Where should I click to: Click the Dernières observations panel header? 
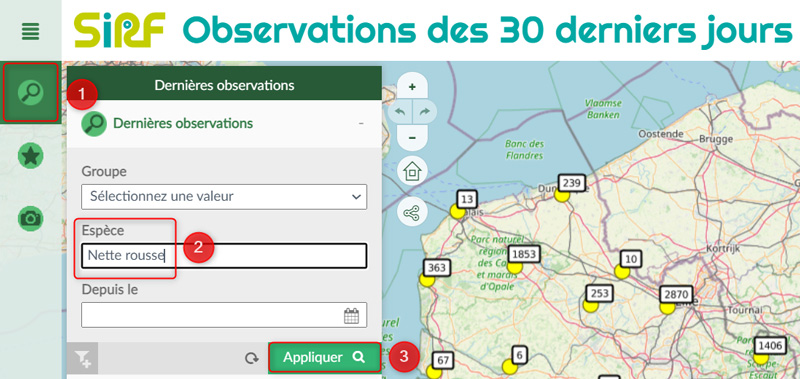pyautogui.click(x=224, y=85)
